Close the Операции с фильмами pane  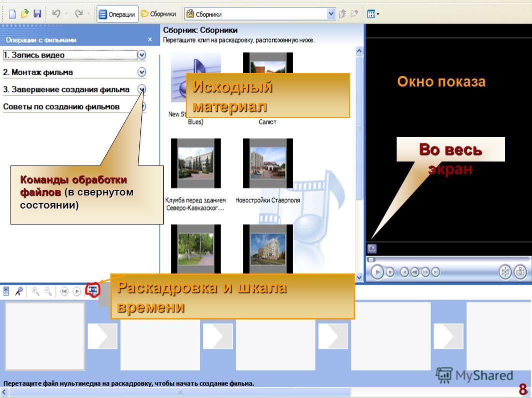(150, 39)
